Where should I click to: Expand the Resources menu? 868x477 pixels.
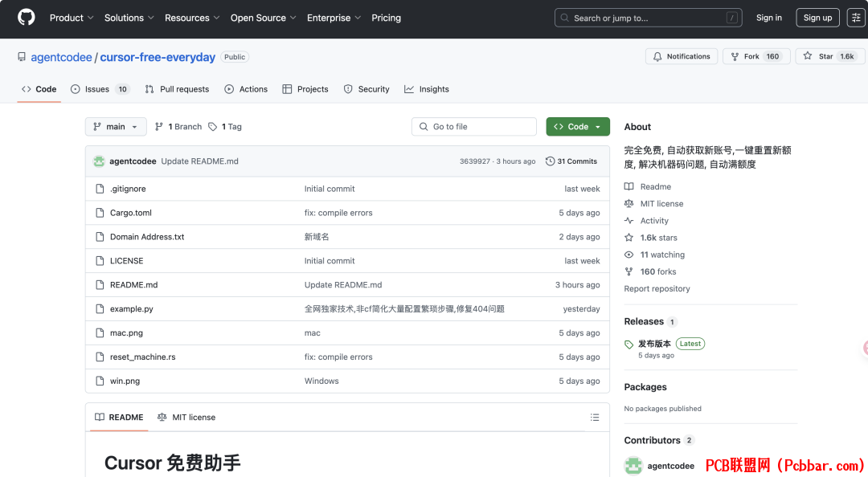[x=192, y=18]
